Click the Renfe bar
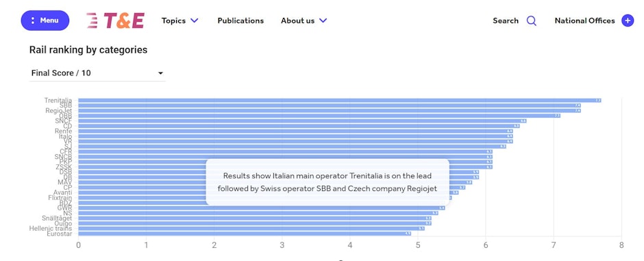644x261 pixels. 296,132
